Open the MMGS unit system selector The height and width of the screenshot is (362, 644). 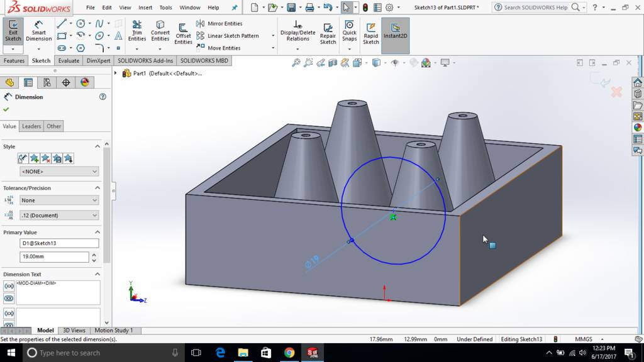coord(589,339)
